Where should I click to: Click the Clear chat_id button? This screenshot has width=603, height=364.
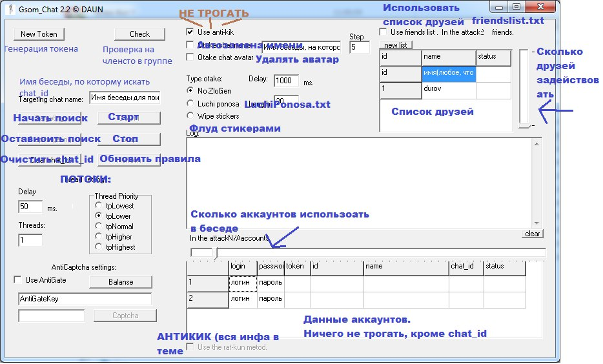[50, 159]
